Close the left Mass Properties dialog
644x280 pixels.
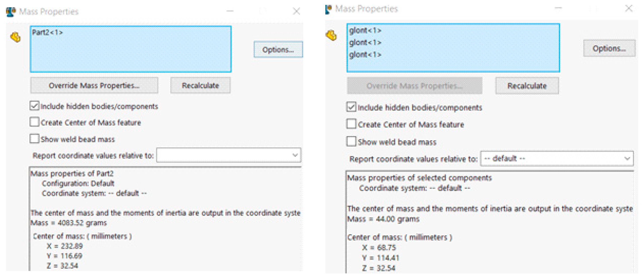[296, 11]
